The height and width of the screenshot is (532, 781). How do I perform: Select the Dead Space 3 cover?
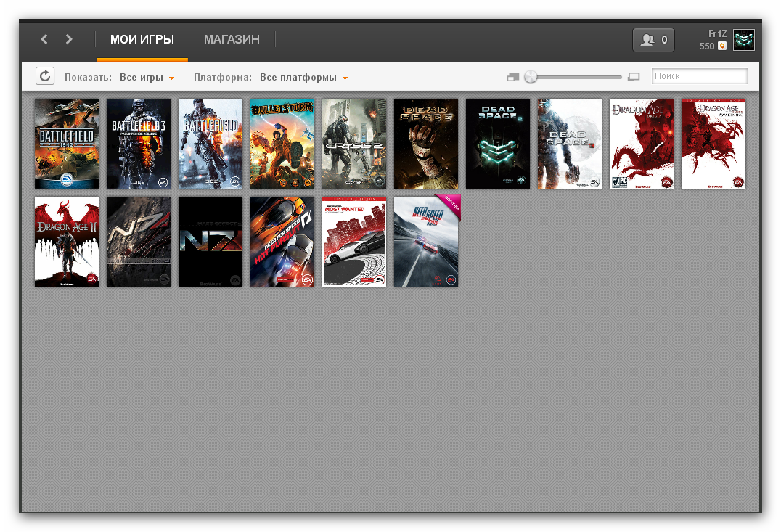pos(569,144)
